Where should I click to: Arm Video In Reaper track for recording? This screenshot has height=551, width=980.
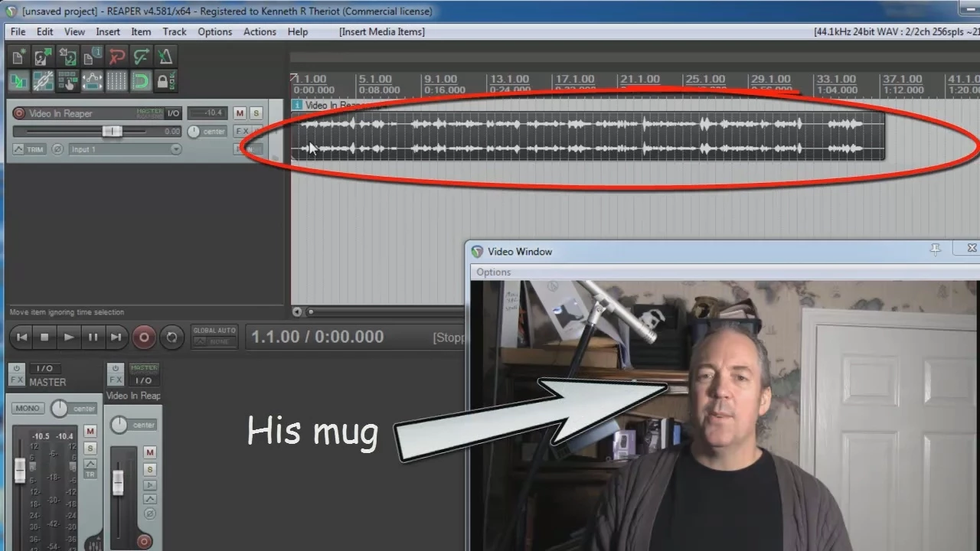[x=19, y=113]
